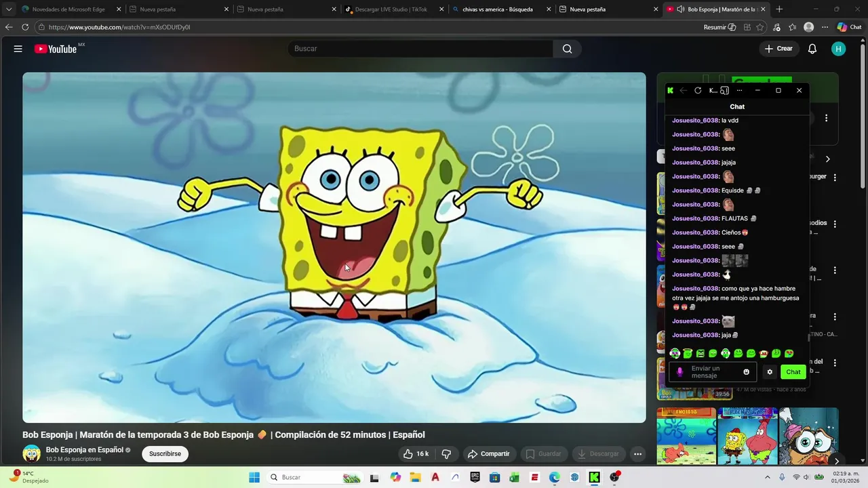Image resolution: width=868 pixels, height=488 pixels.
Task: Click the Suscribirse button
Action: click(165, 454)
